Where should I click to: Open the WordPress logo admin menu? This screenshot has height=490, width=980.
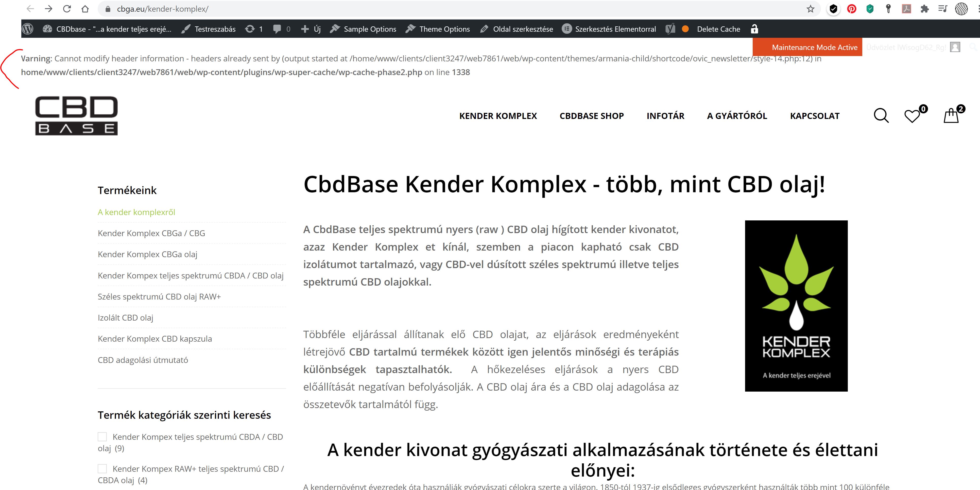point(28,29)
